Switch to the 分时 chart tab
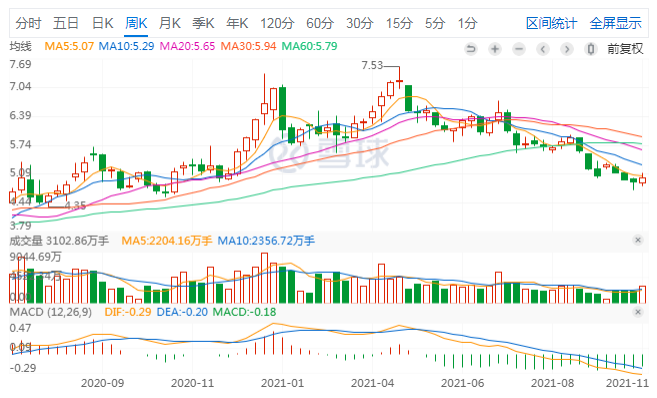The image size is (657, 398). pyautogui.click(x=28, y=23)
